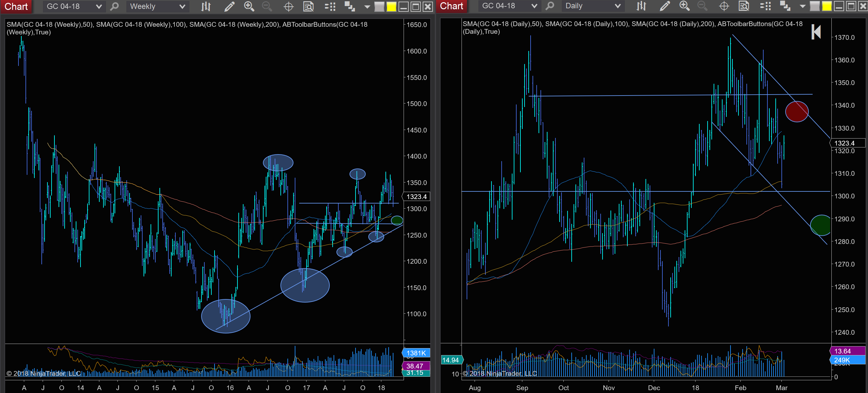The height and width of the screenshot is (393, 868).
Task: Click the yellow link swatch in Weekly window
Action: pyautogui.click(x=391, y=6)
